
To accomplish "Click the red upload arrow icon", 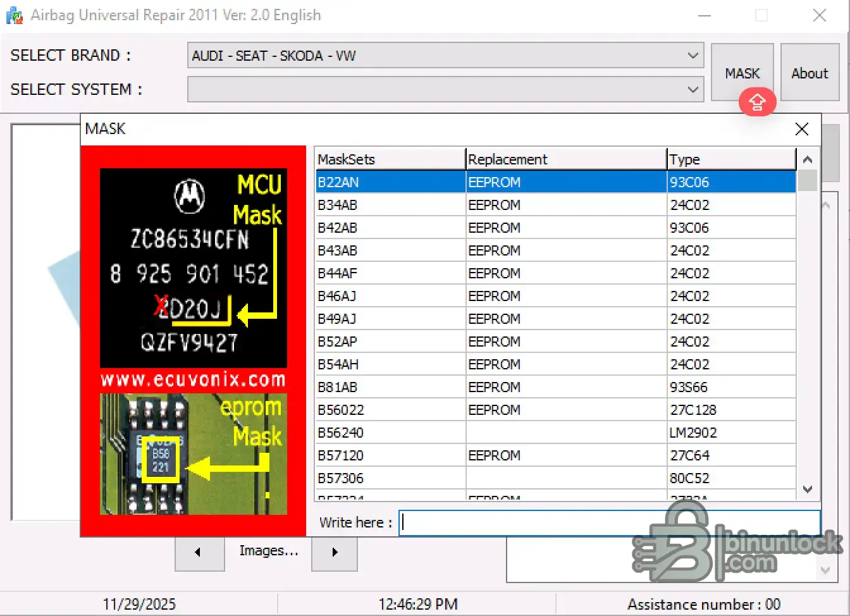I will click(757, 102).
